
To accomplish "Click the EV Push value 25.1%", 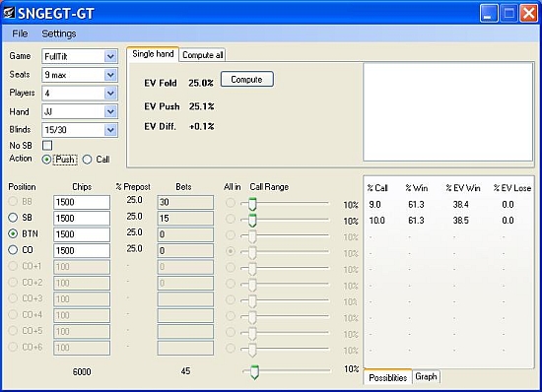I will pos(201,106).
